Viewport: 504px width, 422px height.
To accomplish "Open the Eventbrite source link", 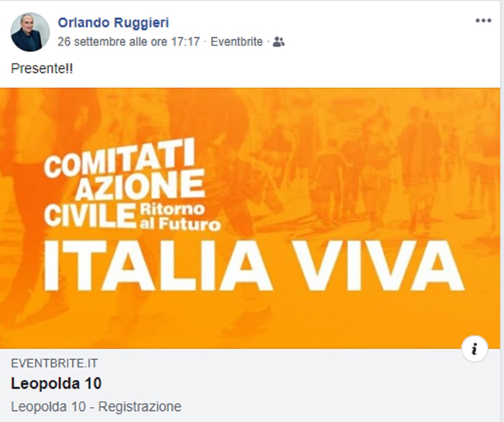I will pyautogui.click(x=237, y=41).
